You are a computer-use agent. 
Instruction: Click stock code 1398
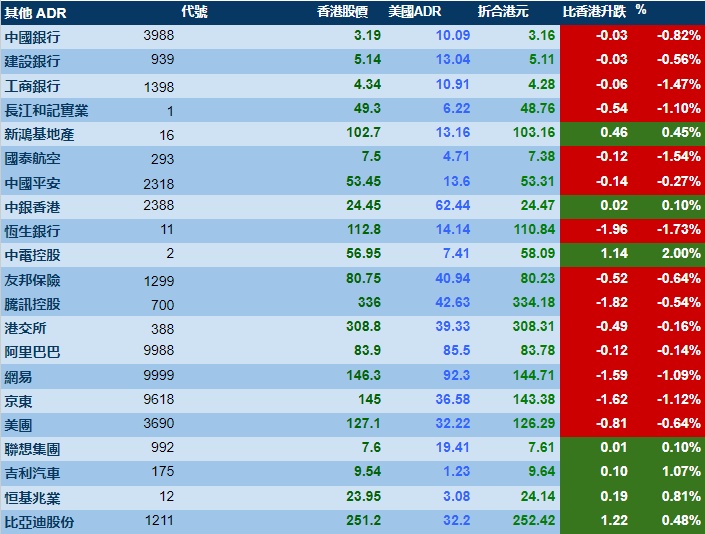(159, 87)
